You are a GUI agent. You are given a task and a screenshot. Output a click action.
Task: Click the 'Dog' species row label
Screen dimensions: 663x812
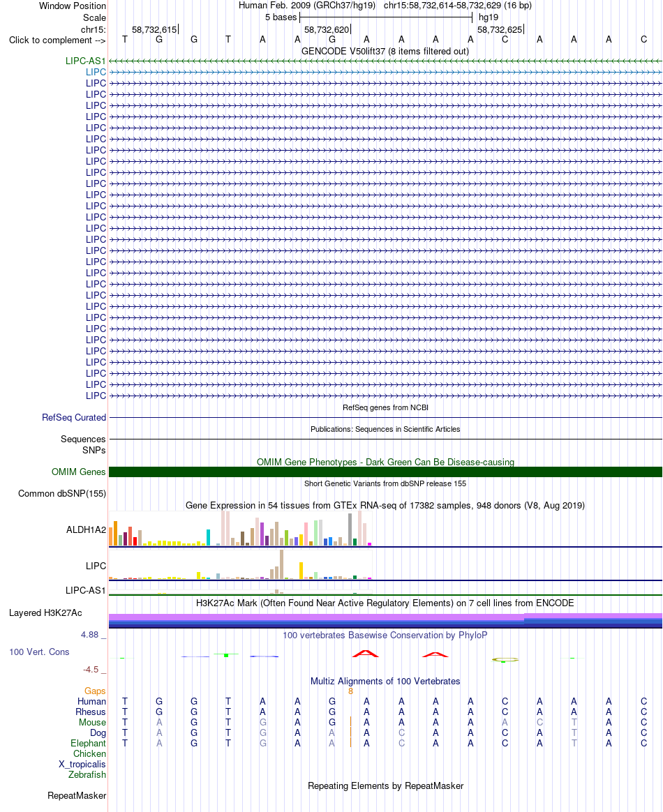[x=98, y=732]
